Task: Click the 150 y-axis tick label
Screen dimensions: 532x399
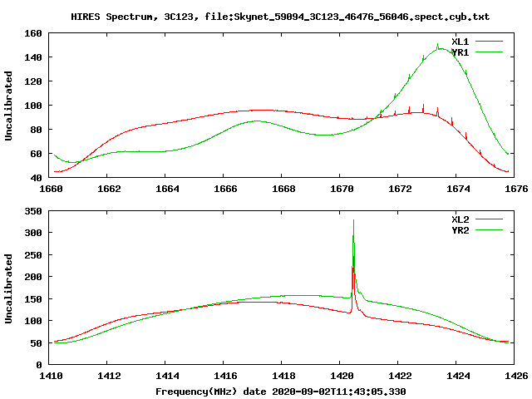Action: coord(33,299)
